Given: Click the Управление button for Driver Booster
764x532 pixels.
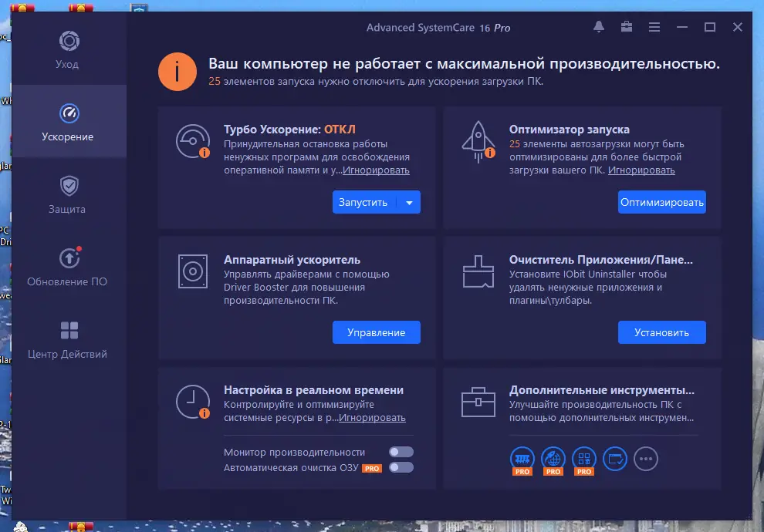Looking at the screenshot, I should tap(376, 332).
